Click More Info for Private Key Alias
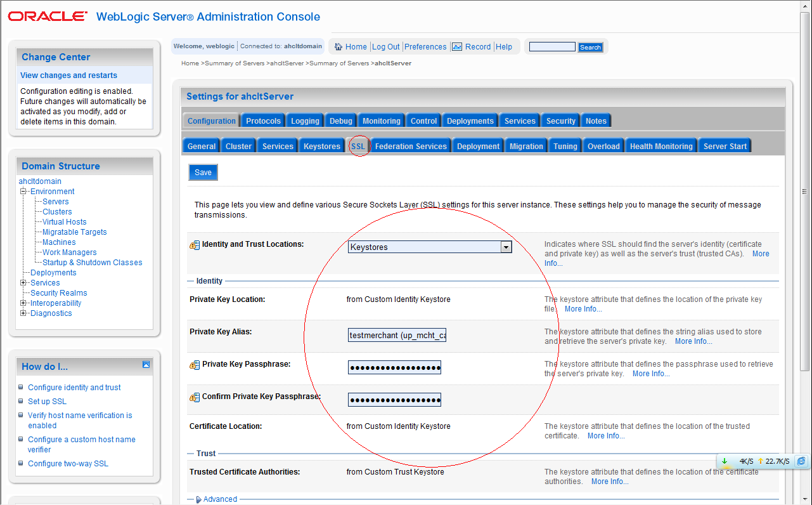The height and width of the screenshot is (505, 812). coord(693,341)
